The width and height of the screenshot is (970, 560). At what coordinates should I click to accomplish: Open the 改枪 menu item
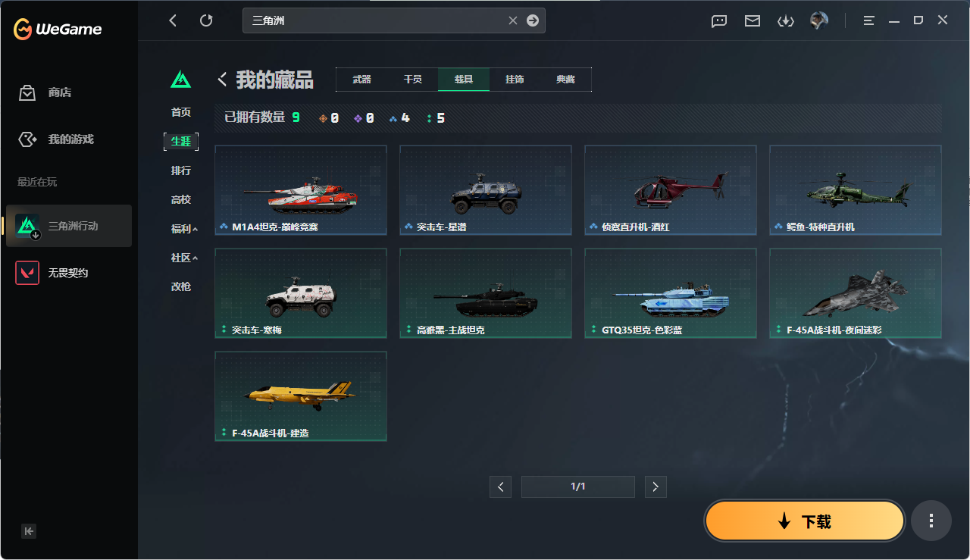pos(181,286)
